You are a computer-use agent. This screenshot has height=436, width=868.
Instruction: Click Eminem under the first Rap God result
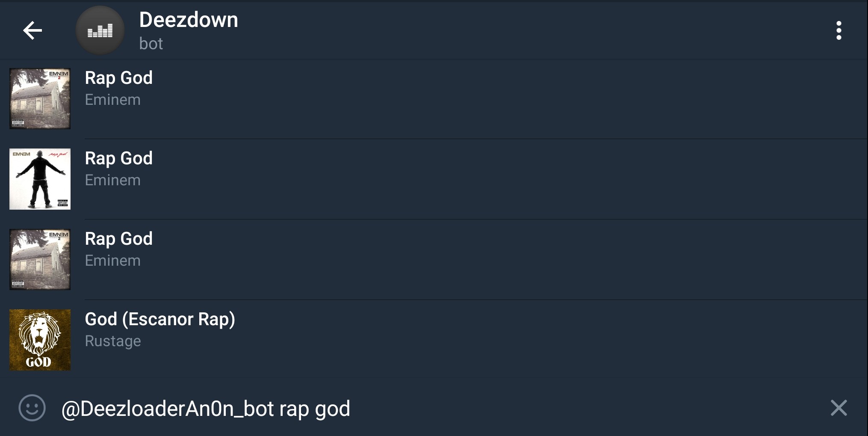(112, 100)
